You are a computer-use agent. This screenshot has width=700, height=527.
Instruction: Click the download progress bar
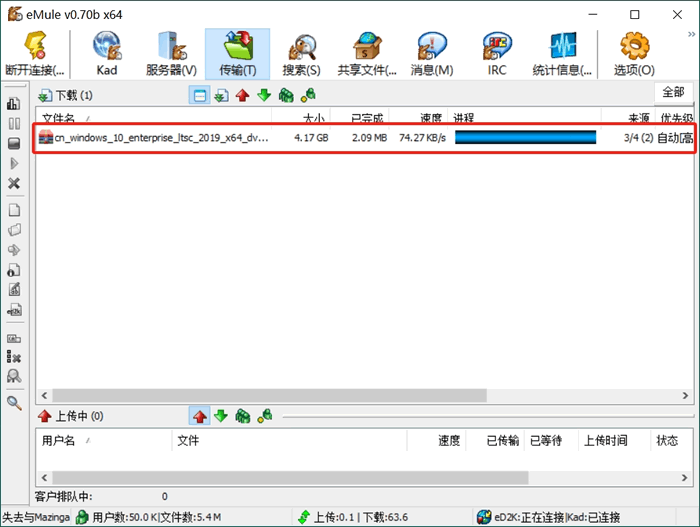[x=525, y=137]
